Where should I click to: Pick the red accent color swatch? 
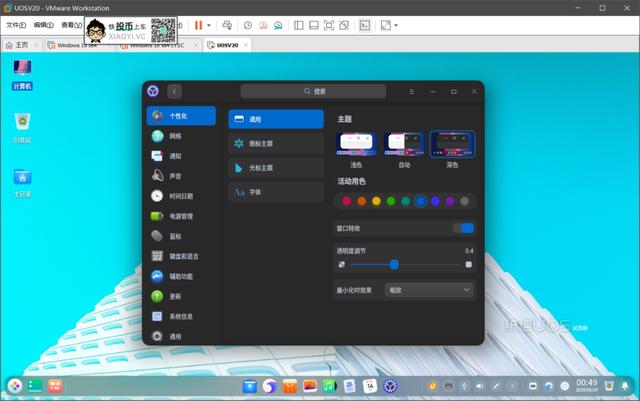(346, 201)
